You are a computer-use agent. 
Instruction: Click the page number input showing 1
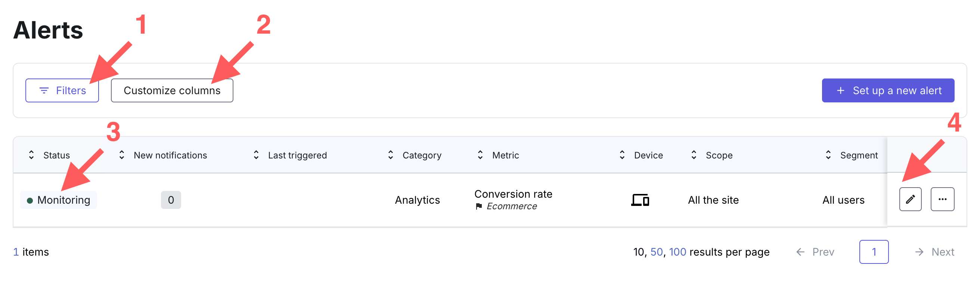pyautogui.click(x=874, y=251)
